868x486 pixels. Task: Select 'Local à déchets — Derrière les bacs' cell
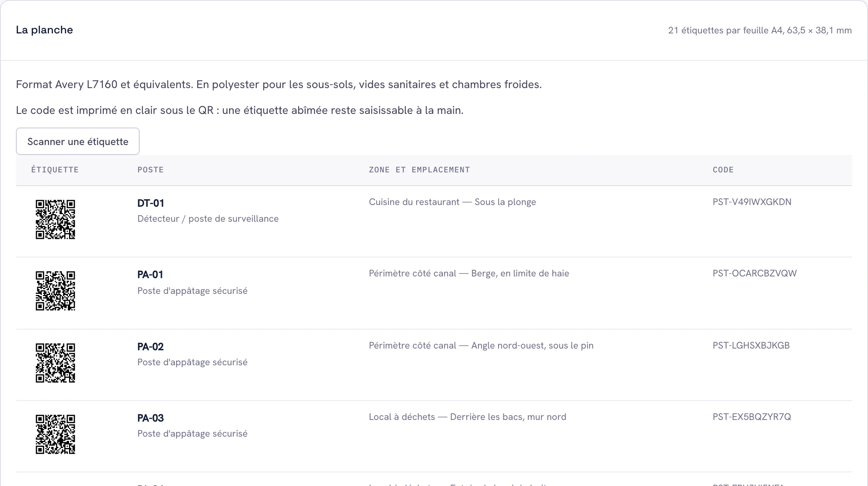click(467, 417)
